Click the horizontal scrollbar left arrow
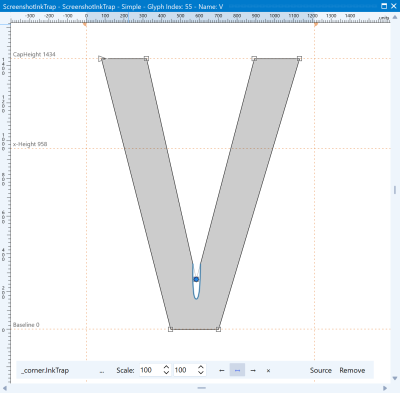The height and width of the screenshot is (393, 400). tap(5, 388)
